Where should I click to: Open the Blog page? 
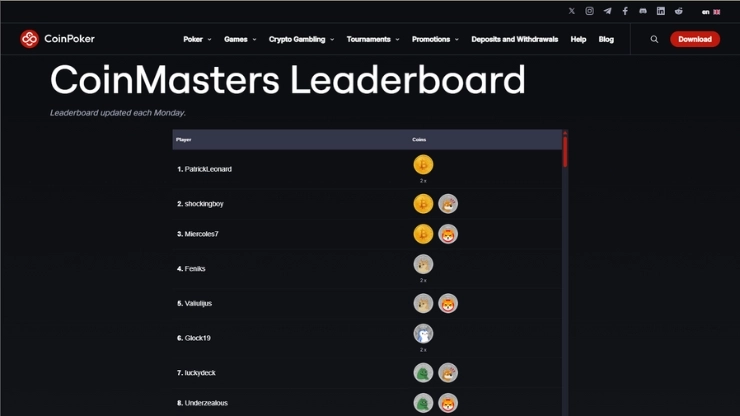[x=606, y=39]
